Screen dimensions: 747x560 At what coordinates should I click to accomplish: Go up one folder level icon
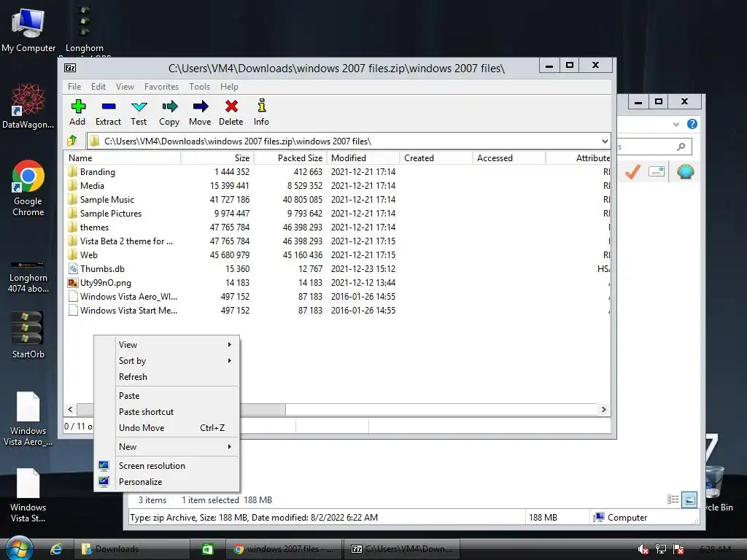pyautogui.click(x=72, y=141)
